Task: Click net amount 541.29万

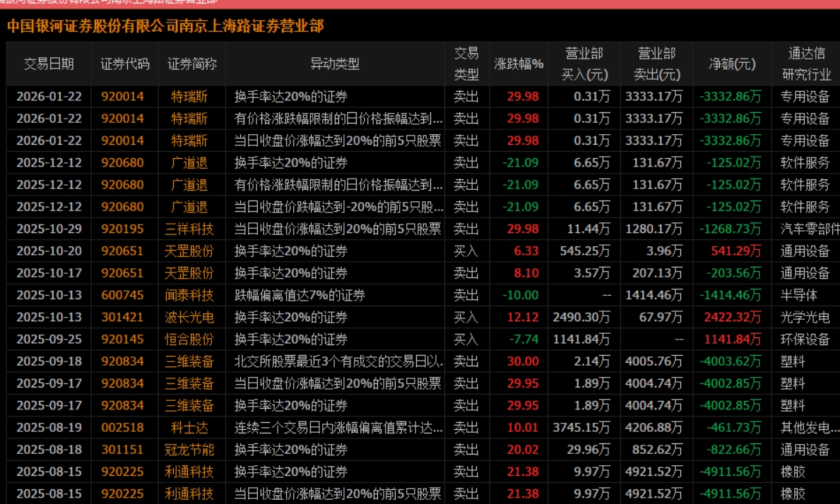Action: (x=736, y=251)
